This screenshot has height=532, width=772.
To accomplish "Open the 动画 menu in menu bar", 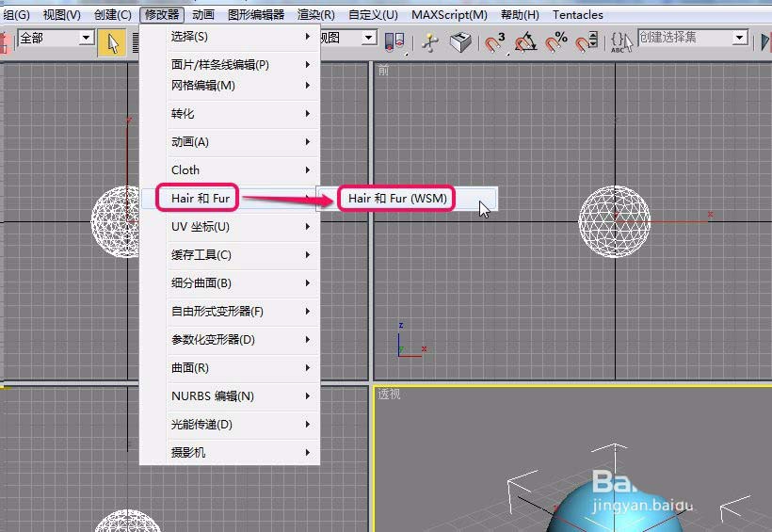I will 203,15.
